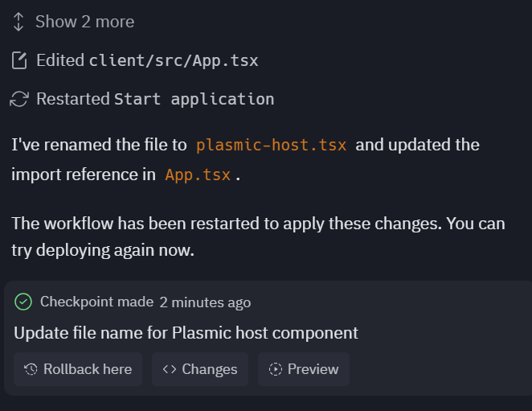Open the Changes view
Image resolution: width=532 pixels, height=411 pixels.
coord(200,369)
